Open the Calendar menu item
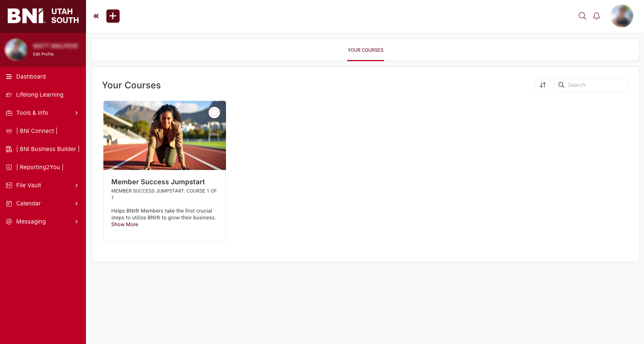 [x=28, y=204]
